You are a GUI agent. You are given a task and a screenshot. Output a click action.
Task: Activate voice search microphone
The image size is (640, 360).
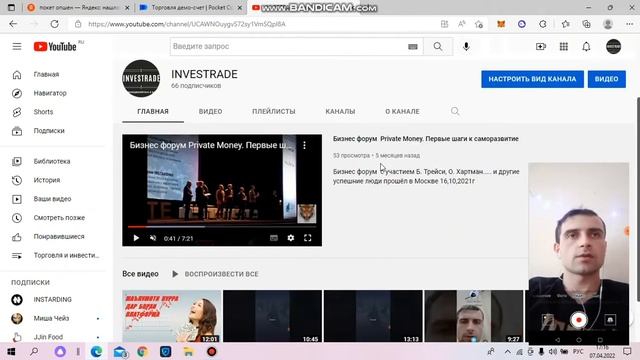tap(466, 47)
